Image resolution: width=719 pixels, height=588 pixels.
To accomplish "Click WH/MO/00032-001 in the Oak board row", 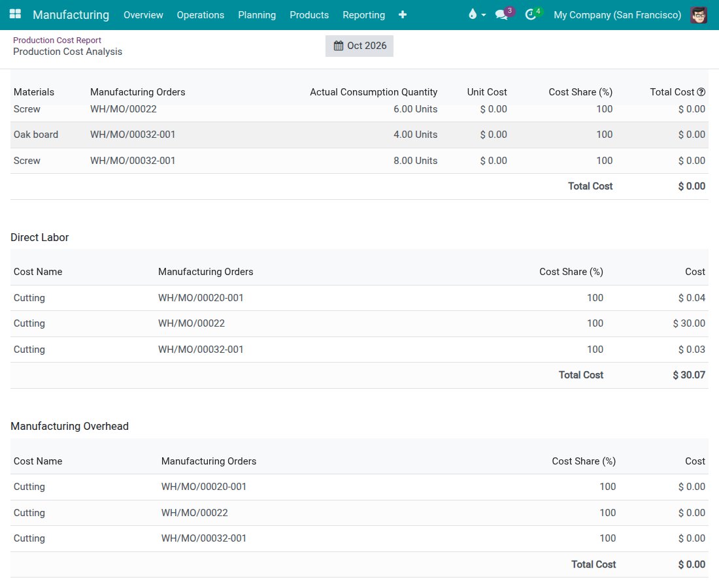I will [x=133, y=135].
